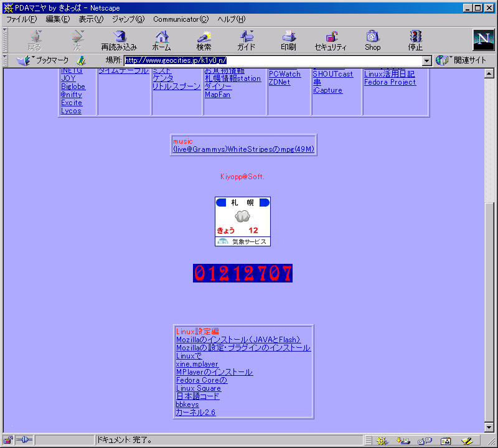Open the Address Book component bar icon
Image resolution: width=498 pixels, height=448 pixels.
coord(446,441)
